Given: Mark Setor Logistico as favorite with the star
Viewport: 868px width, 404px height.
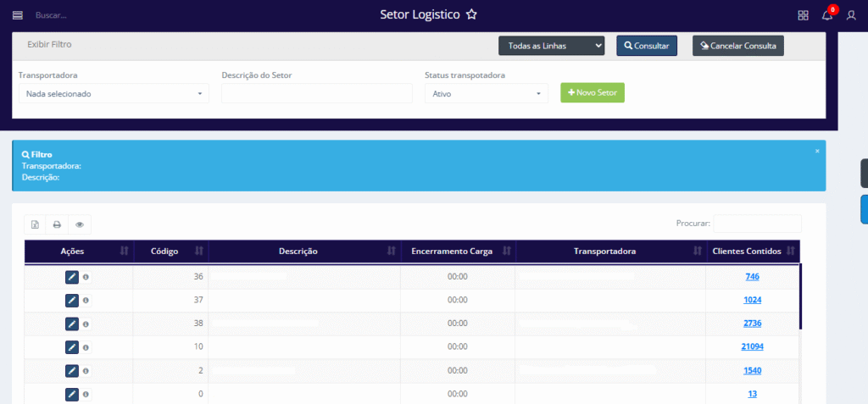Looking at the screenshot, I should coord(472,15).
